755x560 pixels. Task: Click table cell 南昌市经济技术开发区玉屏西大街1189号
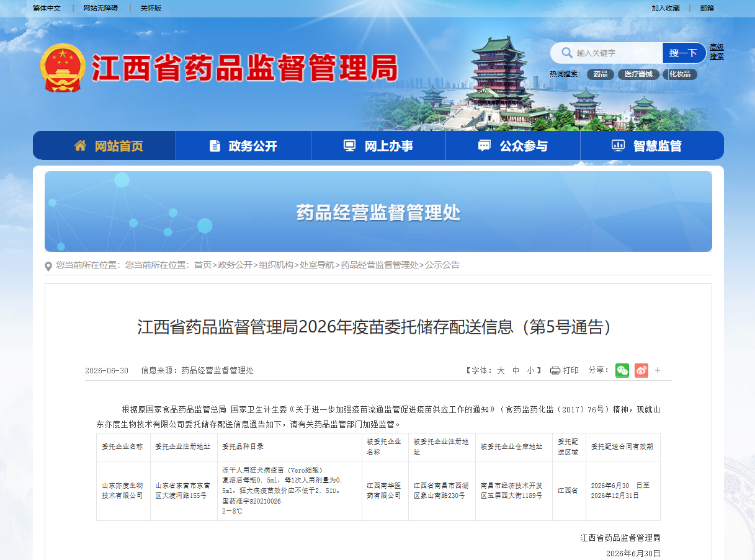tap(514, 491)
